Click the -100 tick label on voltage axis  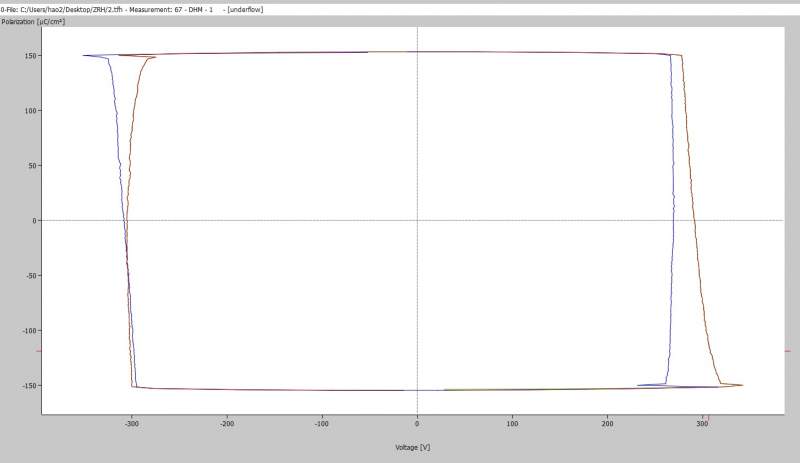coord(322,424)
